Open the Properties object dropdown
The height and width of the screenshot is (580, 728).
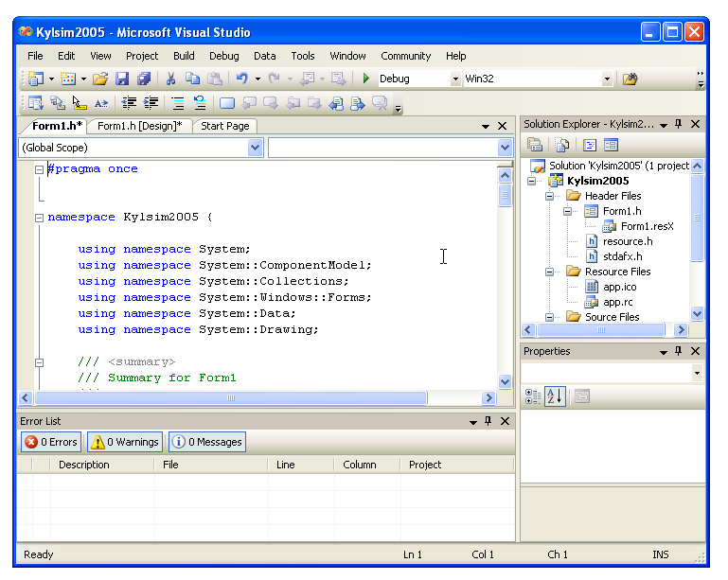697,373
